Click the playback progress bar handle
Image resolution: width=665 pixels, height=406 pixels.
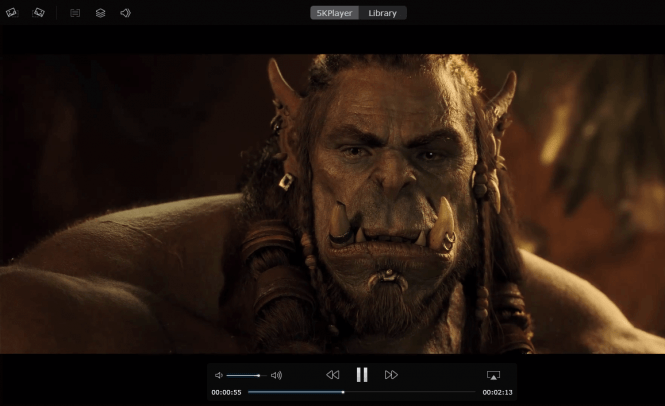[x=343, y=392]
